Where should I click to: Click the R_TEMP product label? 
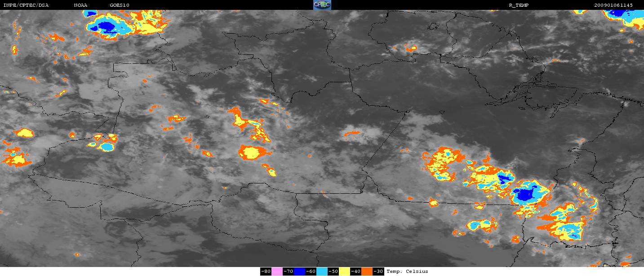coord(519,5)
